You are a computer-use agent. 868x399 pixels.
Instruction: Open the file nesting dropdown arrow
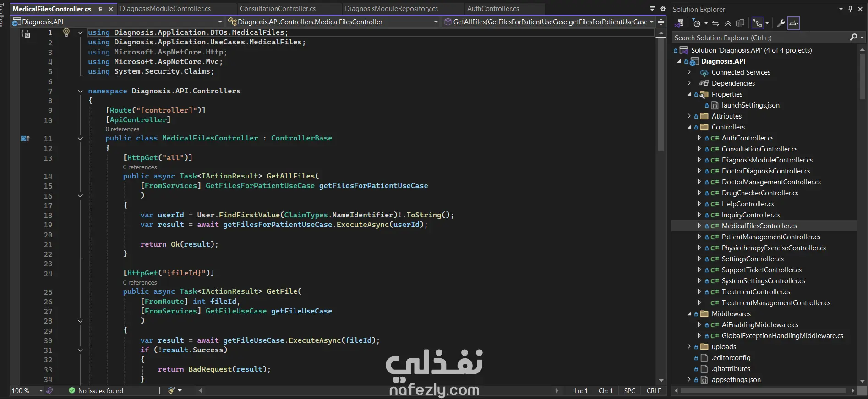coord(767,23)
